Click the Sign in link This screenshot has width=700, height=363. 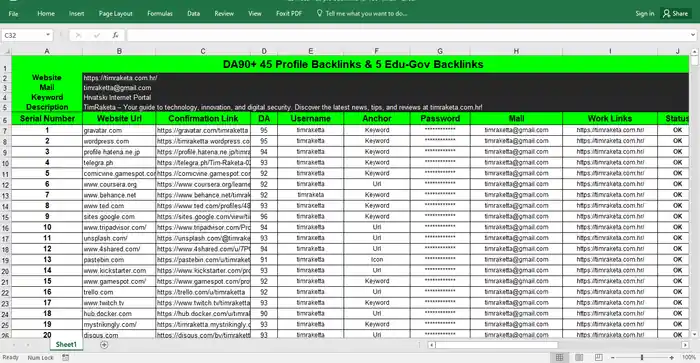(645, 13)
